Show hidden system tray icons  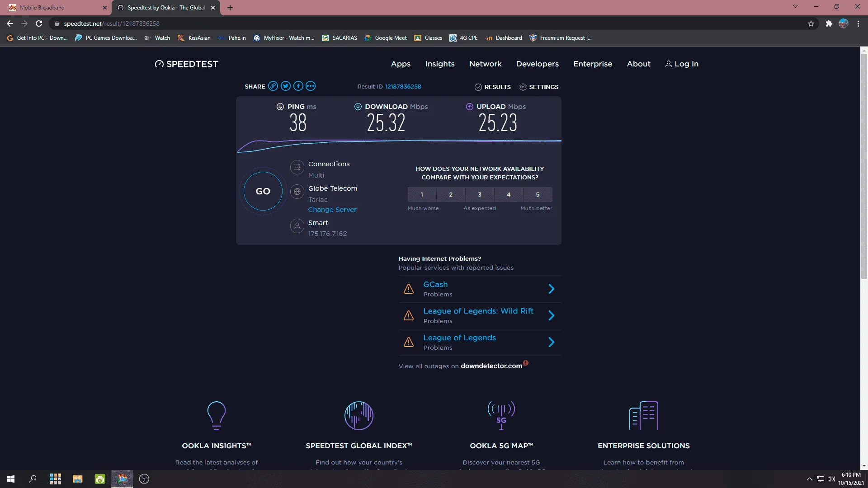810,479
